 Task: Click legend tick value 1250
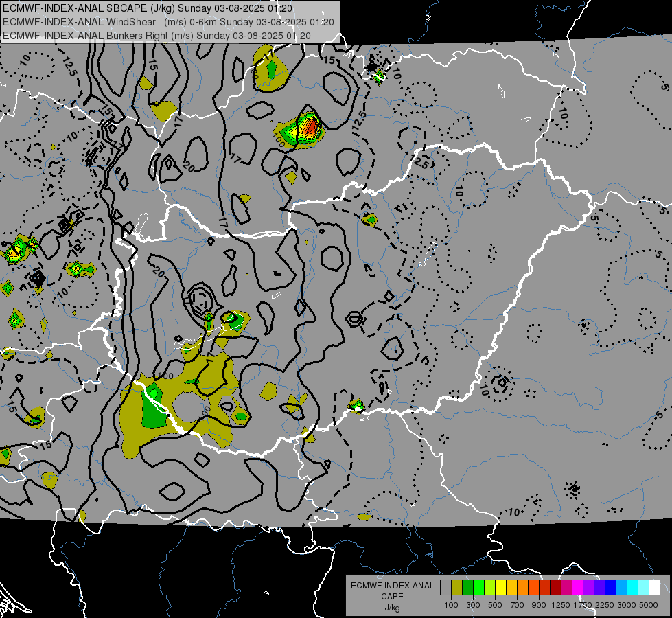click(x=561, y=605)
